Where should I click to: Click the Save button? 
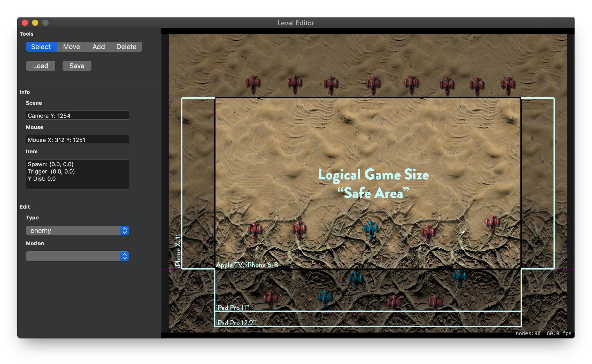(x=77, y=66)
